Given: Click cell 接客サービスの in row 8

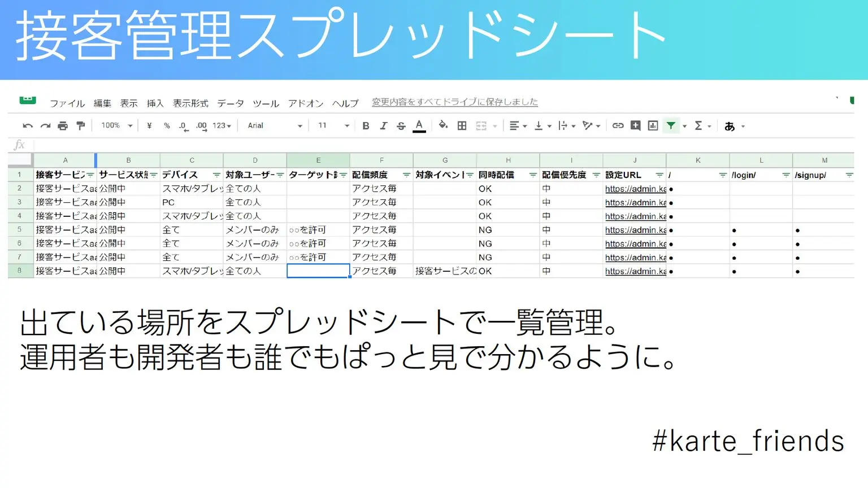Looking at the screenshot, I should click(445, 271).
